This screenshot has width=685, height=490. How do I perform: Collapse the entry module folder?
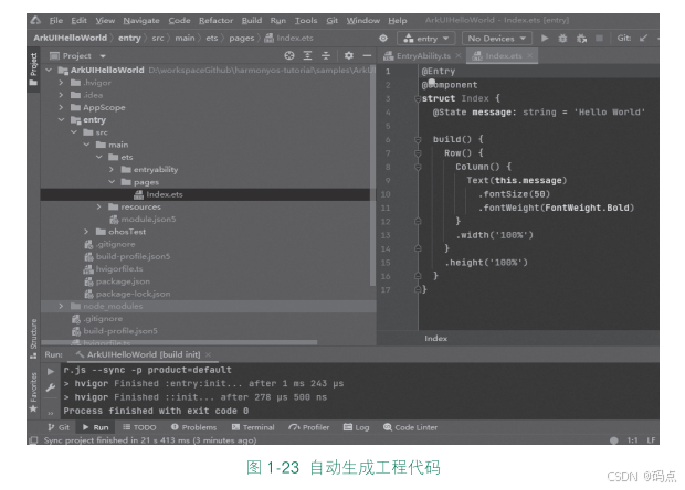tap(61, 120)
